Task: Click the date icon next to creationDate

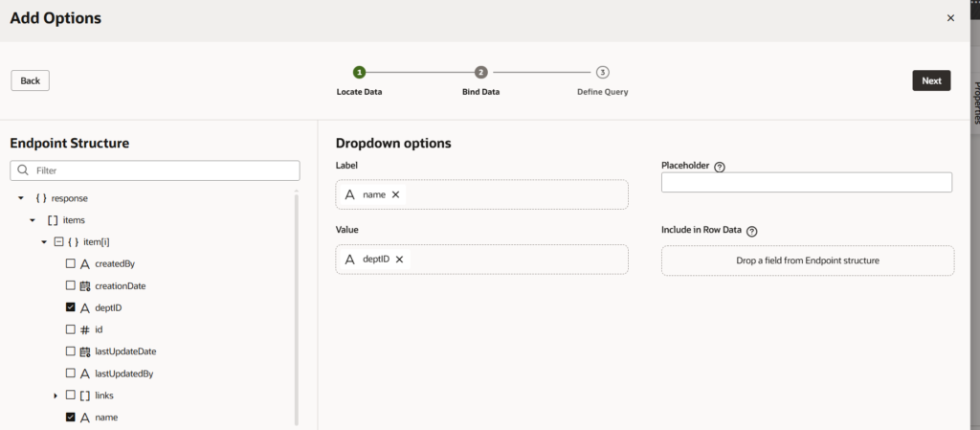Action: 85,286
